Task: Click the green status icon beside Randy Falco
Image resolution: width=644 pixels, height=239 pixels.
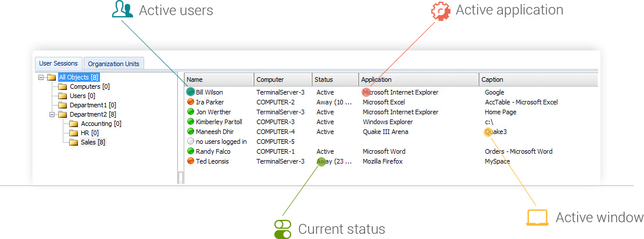Action: point(190,151)
